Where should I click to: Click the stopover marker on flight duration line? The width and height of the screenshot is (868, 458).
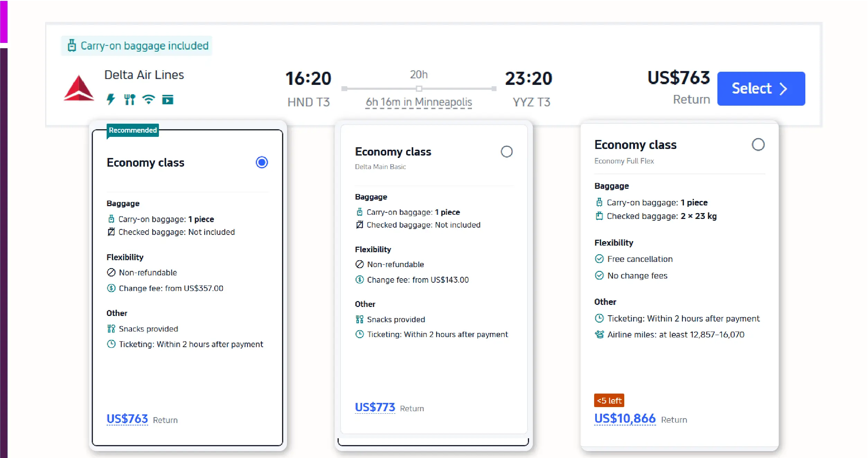[419, 89]
